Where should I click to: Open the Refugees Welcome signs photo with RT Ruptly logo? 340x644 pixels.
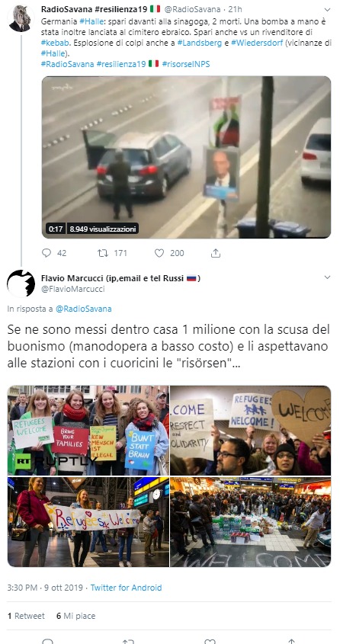click(88, 431)
